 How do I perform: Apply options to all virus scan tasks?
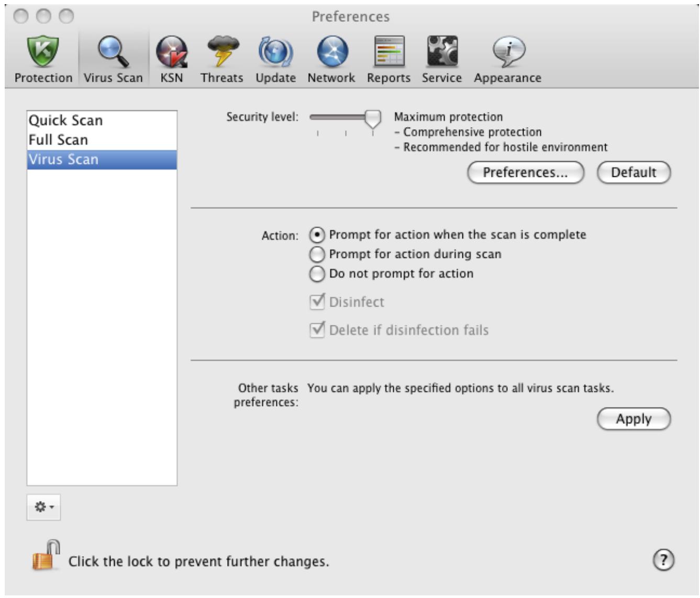[633, 418]
